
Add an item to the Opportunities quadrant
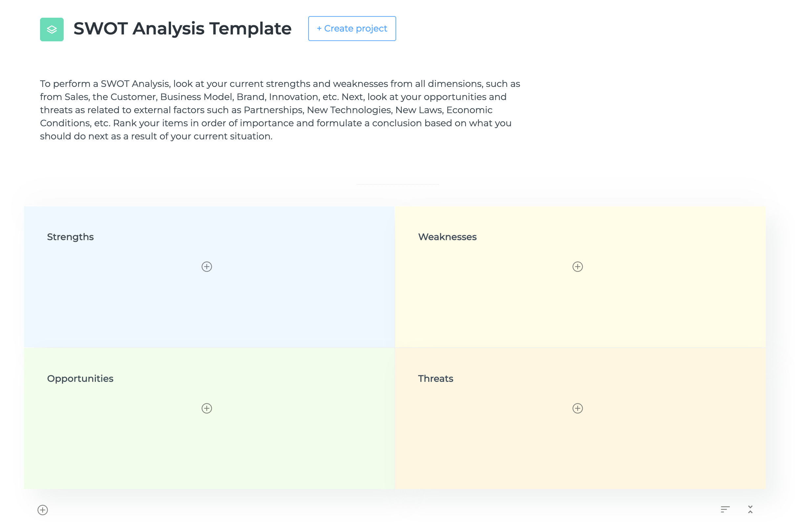(206, 408)
